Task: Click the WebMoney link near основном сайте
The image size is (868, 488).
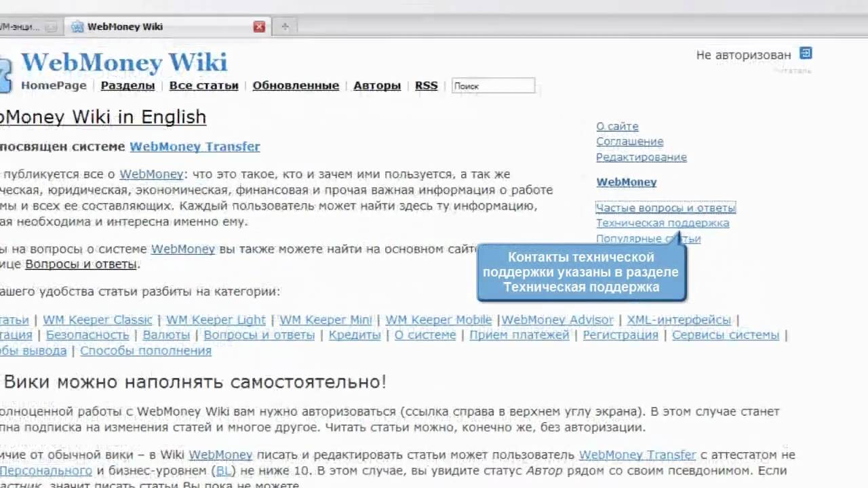Action: 183,249
